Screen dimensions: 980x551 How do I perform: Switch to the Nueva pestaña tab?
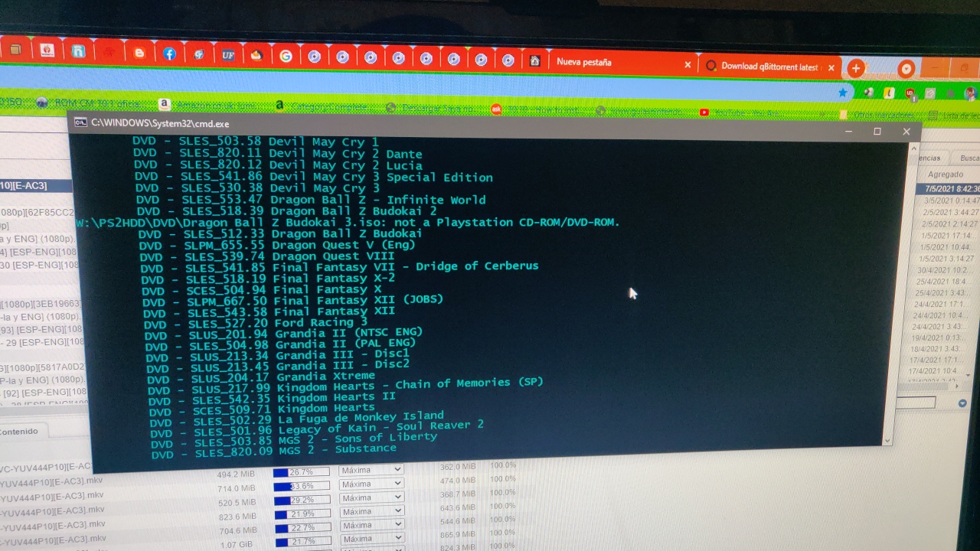click(620, 63)
